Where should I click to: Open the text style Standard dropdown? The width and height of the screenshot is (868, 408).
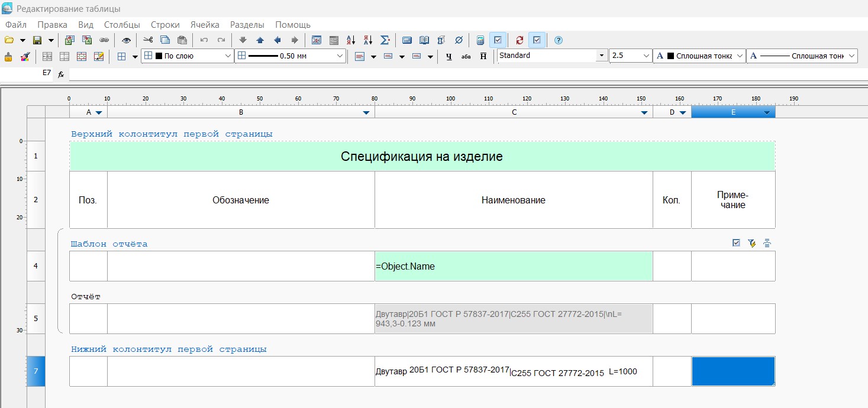pyautogui.click(x=602, y=56)
